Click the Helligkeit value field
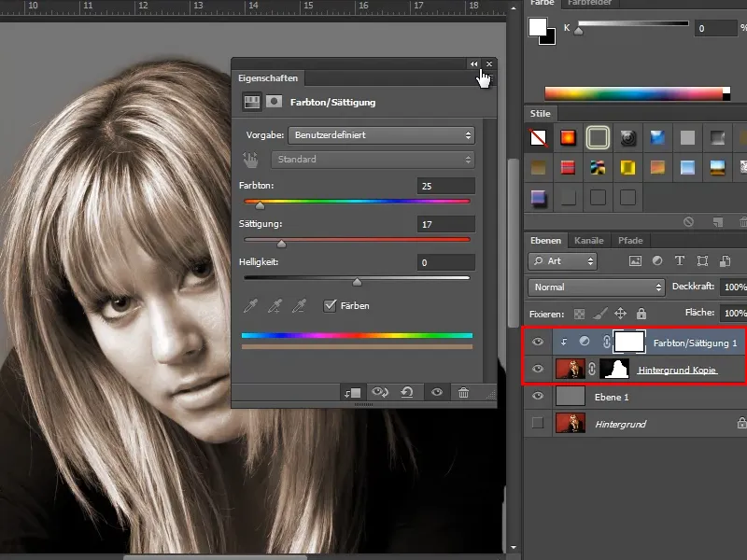This screenshot has width=747, height=560. point(446,262)
